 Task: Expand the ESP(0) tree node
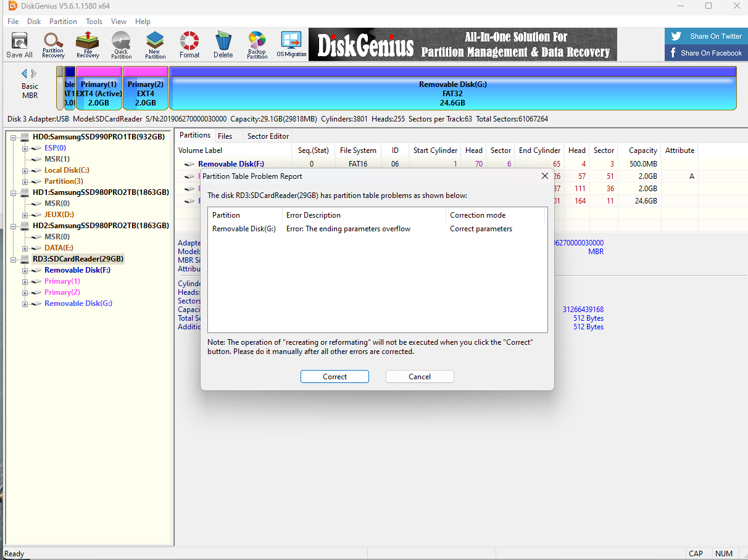[x=25, y=148]
